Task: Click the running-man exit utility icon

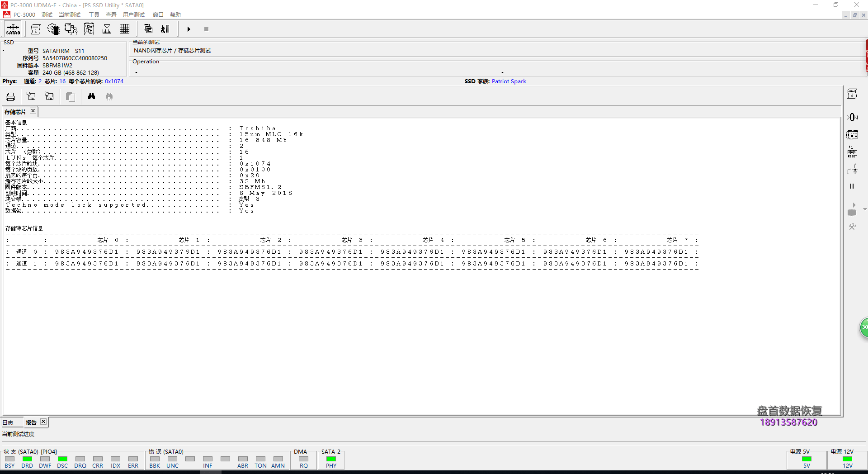Action: coord(165,29)
